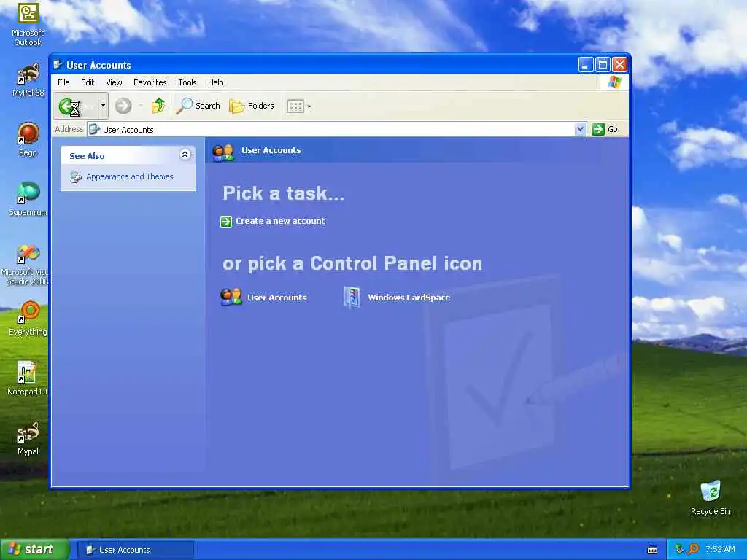This screenshot has width=747, height=560.
Task: Click the window title bar system icon
Action: point(58,64)
